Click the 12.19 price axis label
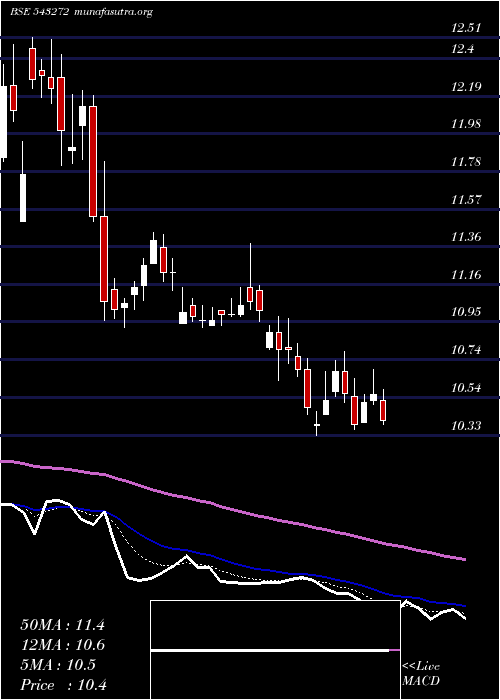This screenshot has height=700, width=500. 466,86
